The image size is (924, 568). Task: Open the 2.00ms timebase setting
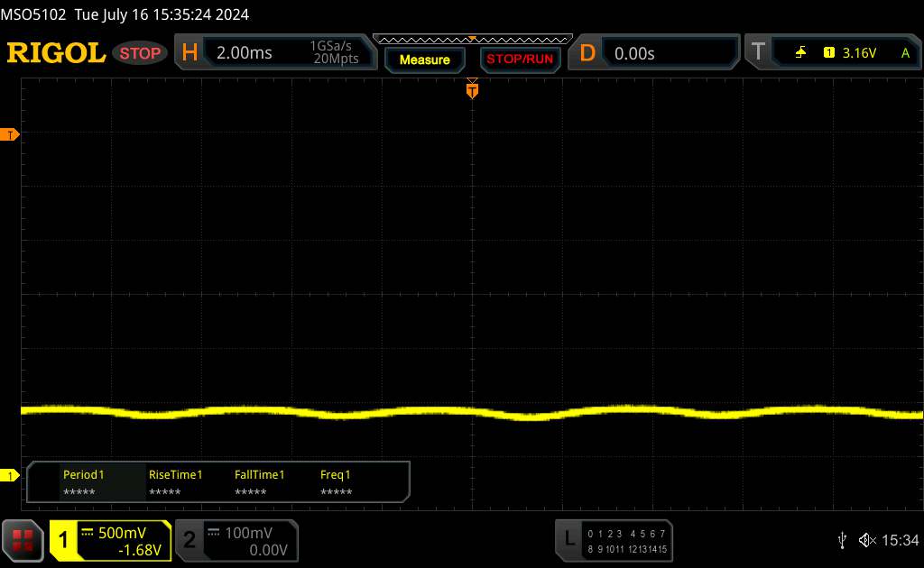point(244,53)
